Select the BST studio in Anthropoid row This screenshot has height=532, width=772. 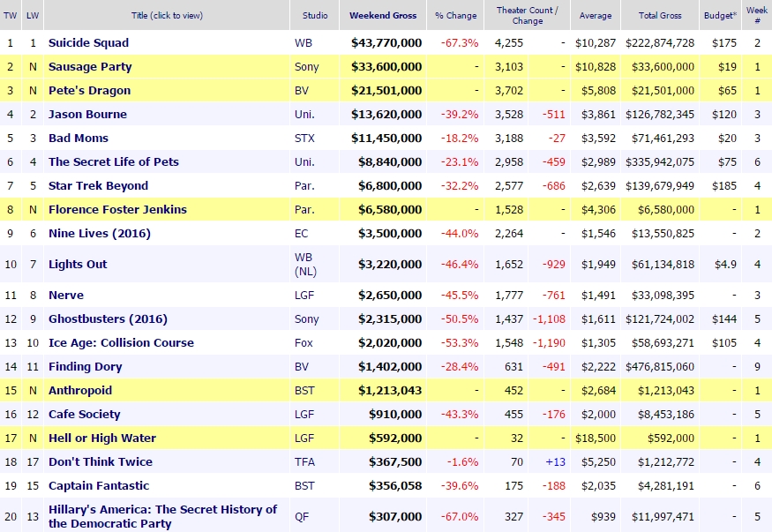(304, 391)
